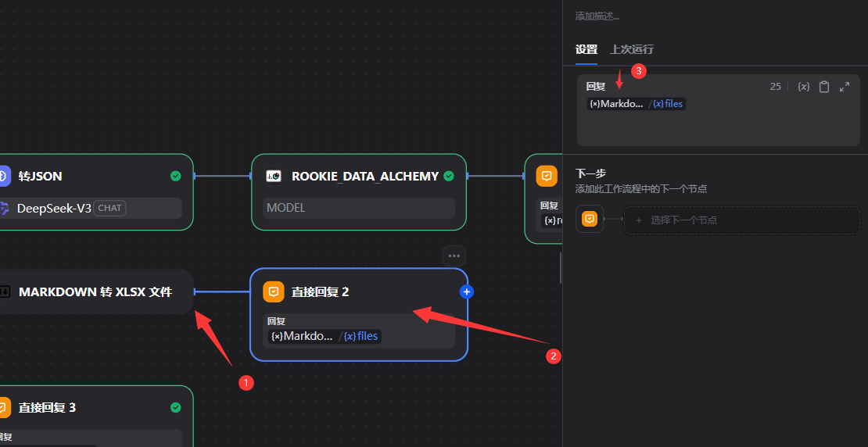
Task: Copy 回复 content with the clipboard icon
Action: click(824, 87)
